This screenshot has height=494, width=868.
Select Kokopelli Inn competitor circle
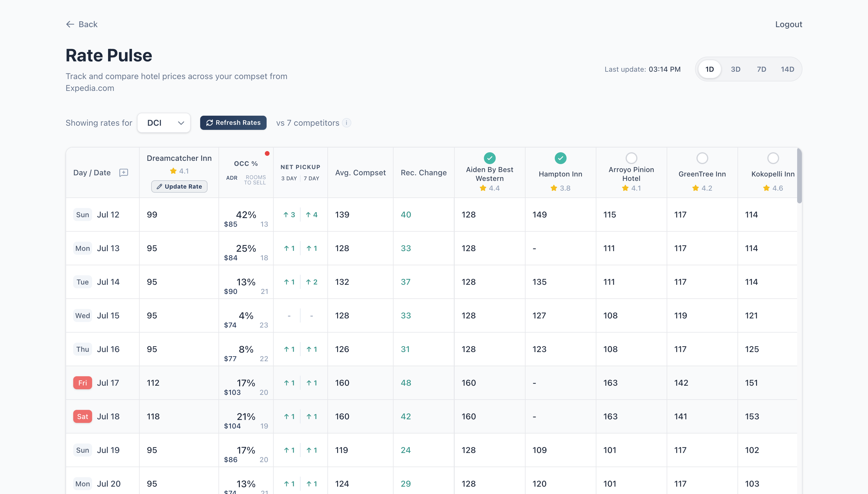[773, 158]
